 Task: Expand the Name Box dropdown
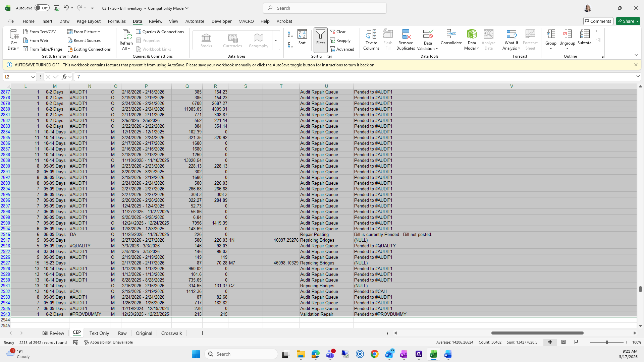coord(33,77)
